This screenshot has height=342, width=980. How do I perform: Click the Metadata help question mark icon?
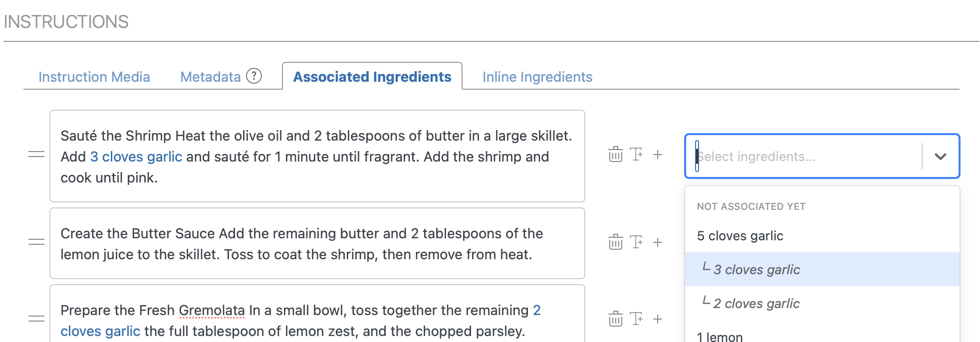coord(254,76)
